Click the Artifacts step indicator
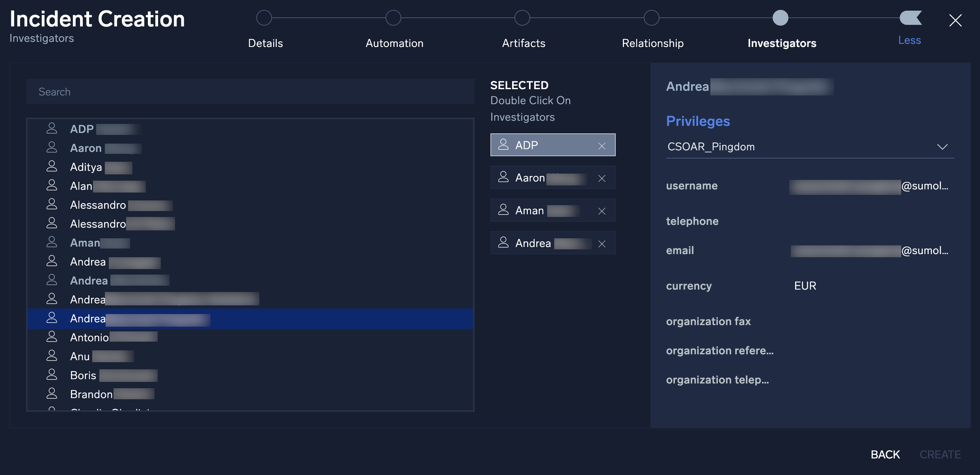This screenshot has width=980, height=475. pos(523,17)
